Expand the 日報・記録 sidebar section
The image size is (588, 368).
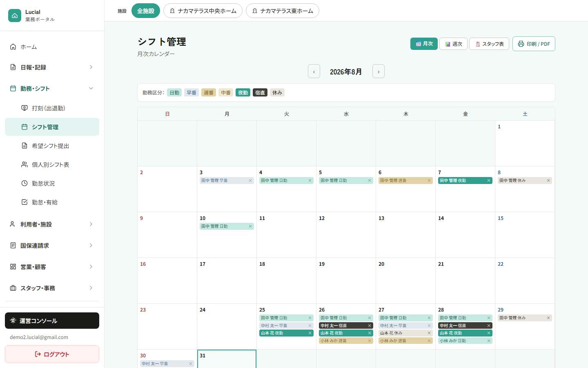click(52, 67)
